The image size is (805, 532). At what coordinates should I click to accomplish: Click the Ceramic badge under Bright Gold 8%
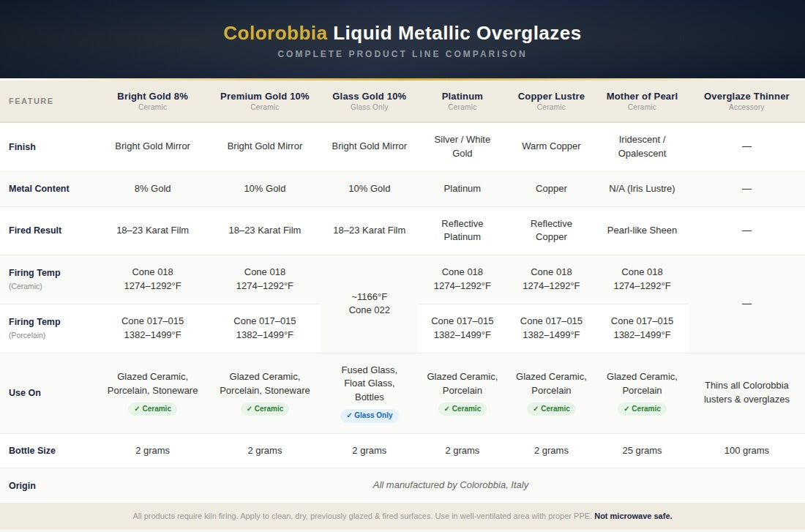click(152, 409)
